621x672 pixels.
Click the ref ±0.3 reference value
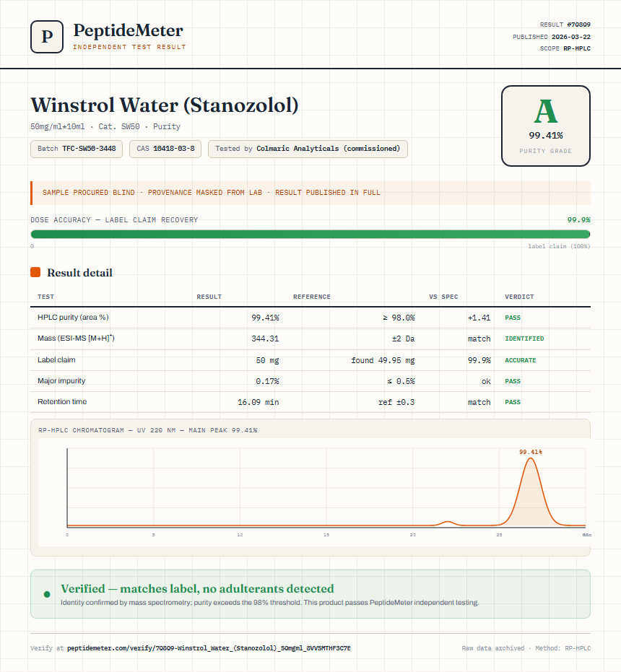tap(396, 402)
